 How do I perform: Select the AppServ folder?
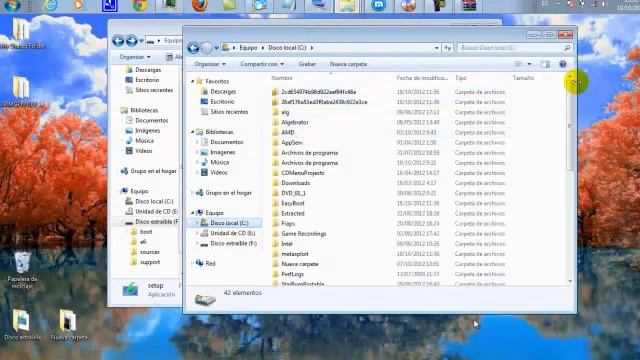292,142
